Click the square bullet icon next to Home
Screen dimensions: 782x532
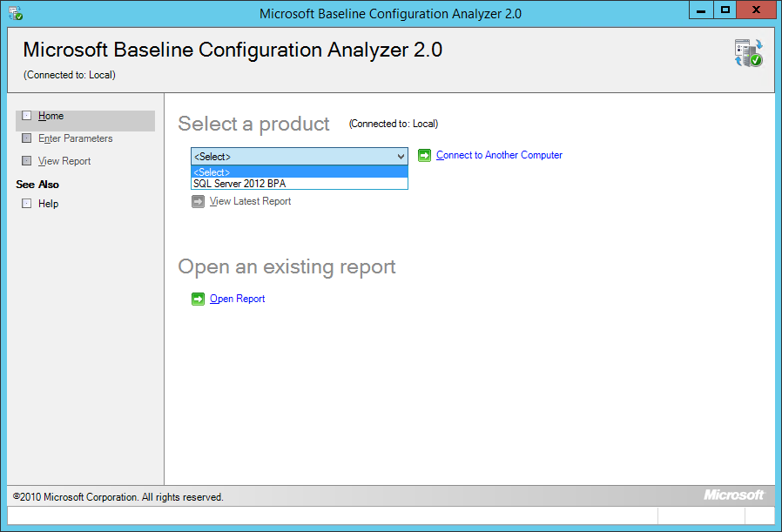click(x=27, y=116)
